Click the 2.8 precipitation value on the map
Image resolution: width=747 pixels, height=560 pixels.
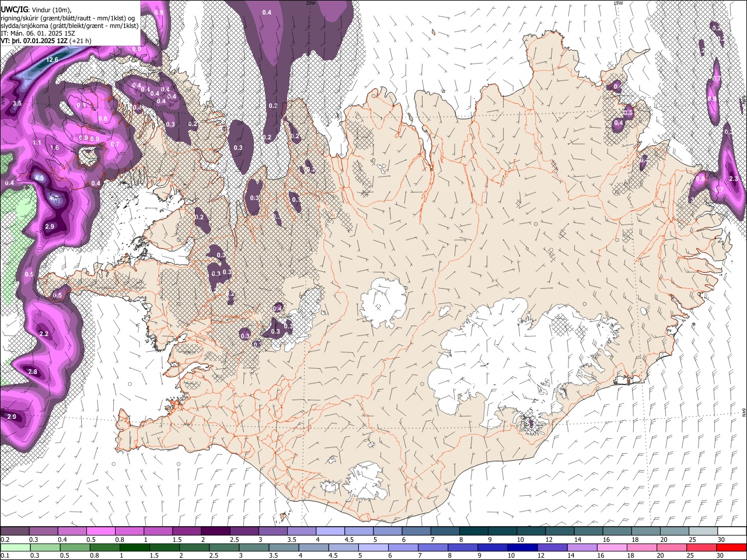click(33, 372)
